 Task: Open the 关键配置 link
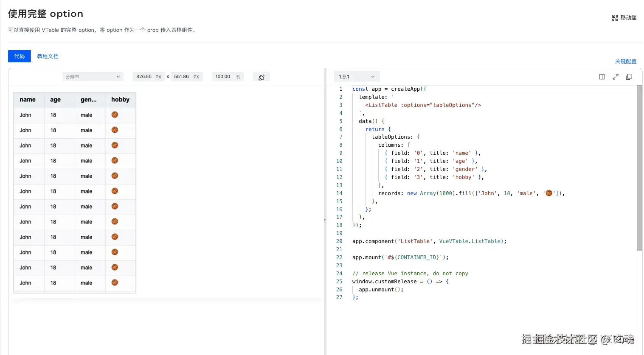point(626,61)
